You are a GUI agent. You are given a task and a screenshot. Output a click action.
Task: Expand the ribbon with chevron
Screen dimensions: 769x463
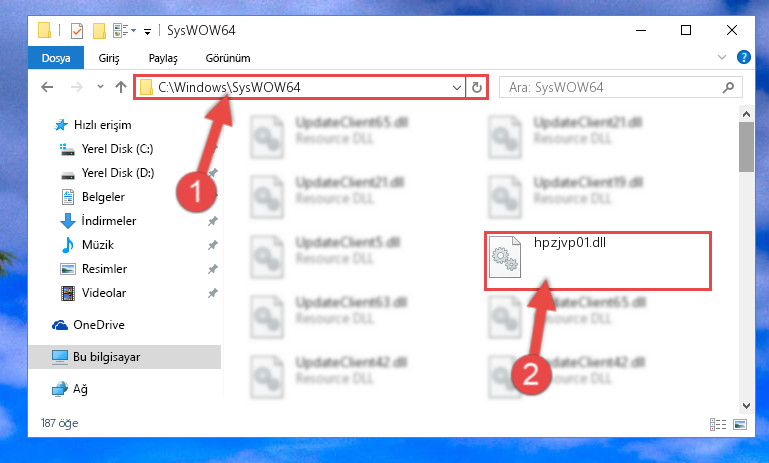point(722,57)
